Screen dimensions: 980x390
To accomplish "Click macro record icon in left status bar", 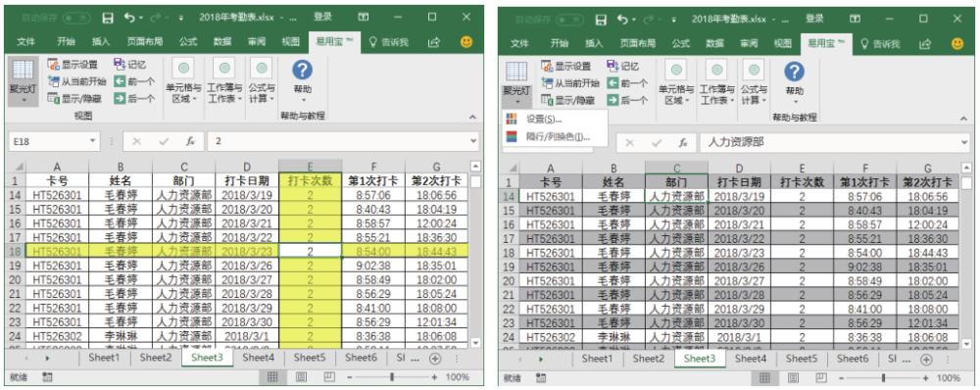I will (47, 377).
